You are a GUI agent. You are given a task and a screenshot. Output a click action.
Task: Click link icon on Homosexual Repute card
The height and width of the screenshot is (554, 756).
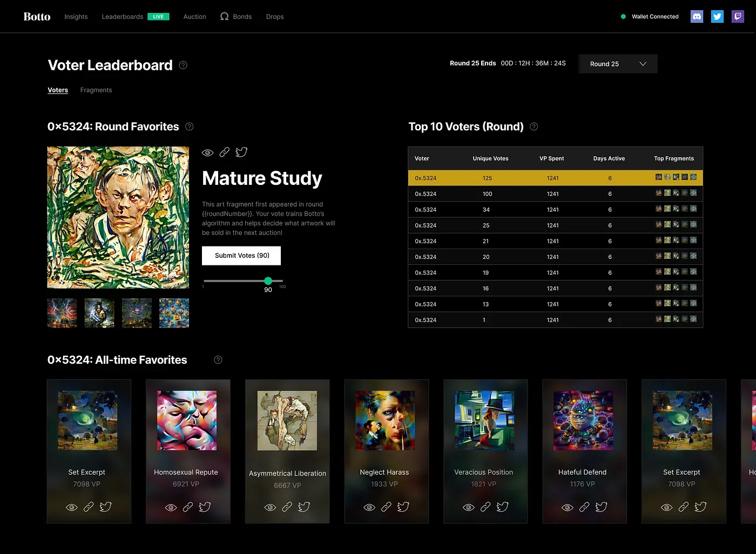click(x=188, y=507)
